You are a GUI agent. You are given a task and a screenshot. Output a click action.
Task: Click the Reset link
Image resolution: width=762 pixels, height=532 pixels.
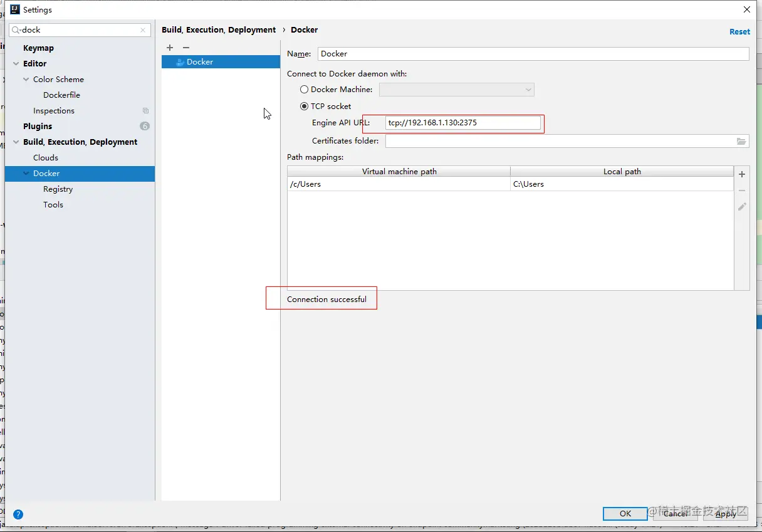[x=739, y=31]
